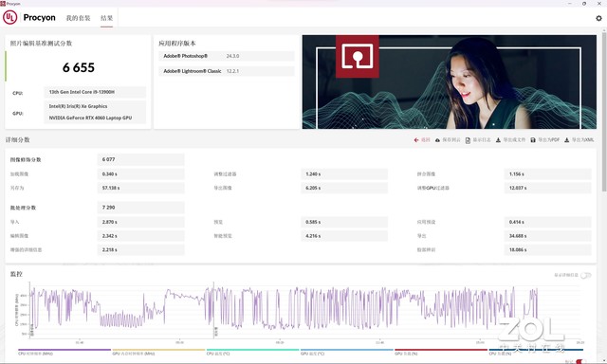Click the 导出为PDF text button
Viewport: 607px width, 364px height.
[548, 140]
